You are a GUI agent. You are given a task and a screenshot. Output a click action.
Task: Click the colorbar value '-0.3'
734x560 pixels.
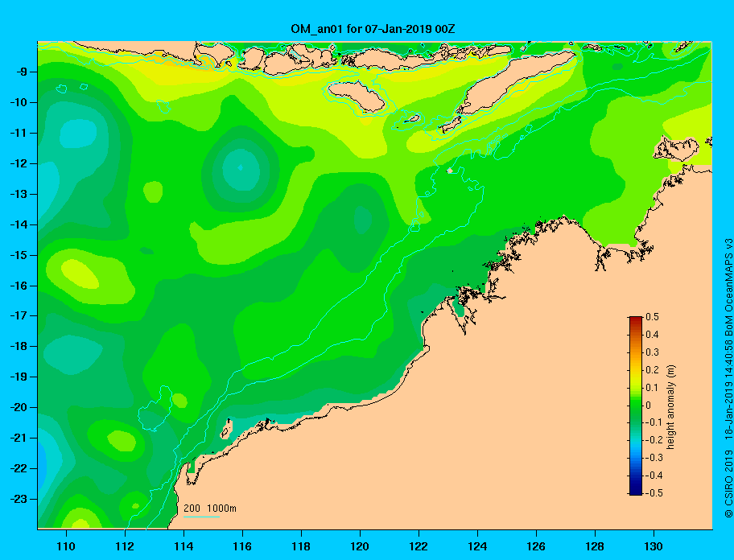pos(654,458)
